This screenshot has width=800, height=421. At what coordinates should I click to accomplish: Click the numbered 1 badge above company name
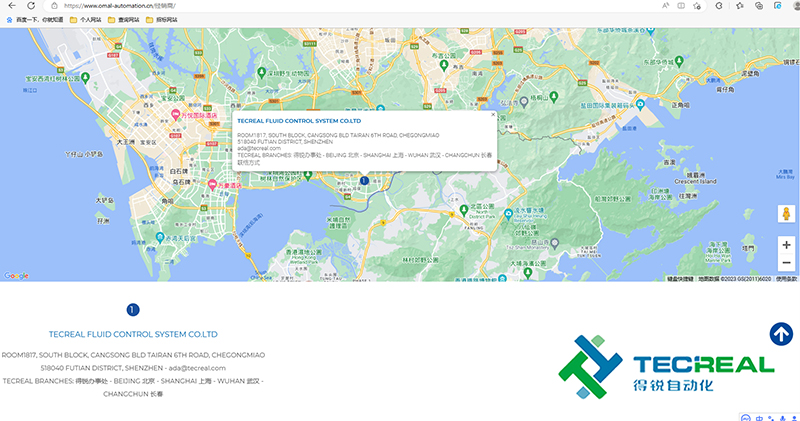(133, 310)
